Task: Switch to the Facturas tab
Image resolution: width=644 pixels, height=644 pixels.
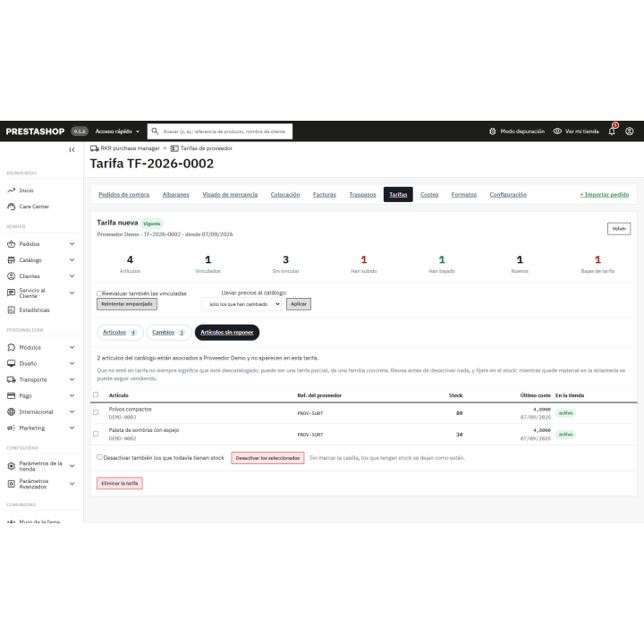Action: (x=325, y=195)
